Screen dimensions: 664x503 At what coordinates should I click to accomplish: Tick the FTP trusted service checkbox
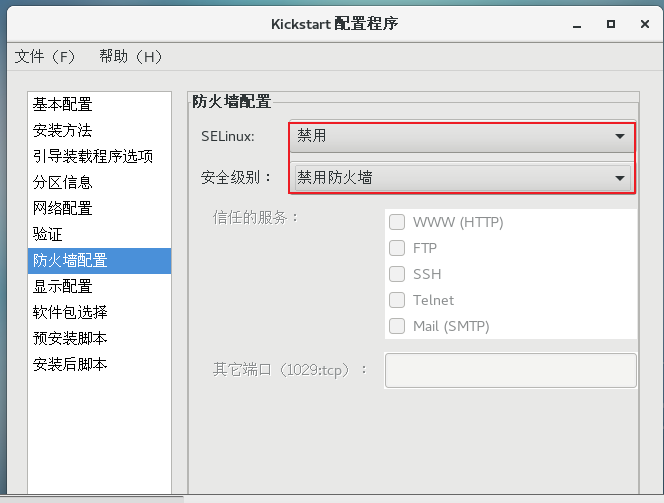[x=397, y=248]
